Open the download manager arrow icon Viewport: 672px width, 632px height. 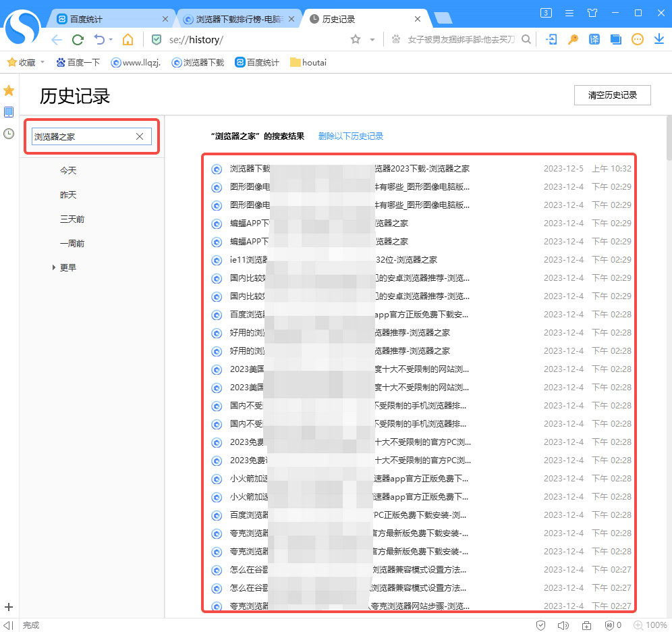659,39
